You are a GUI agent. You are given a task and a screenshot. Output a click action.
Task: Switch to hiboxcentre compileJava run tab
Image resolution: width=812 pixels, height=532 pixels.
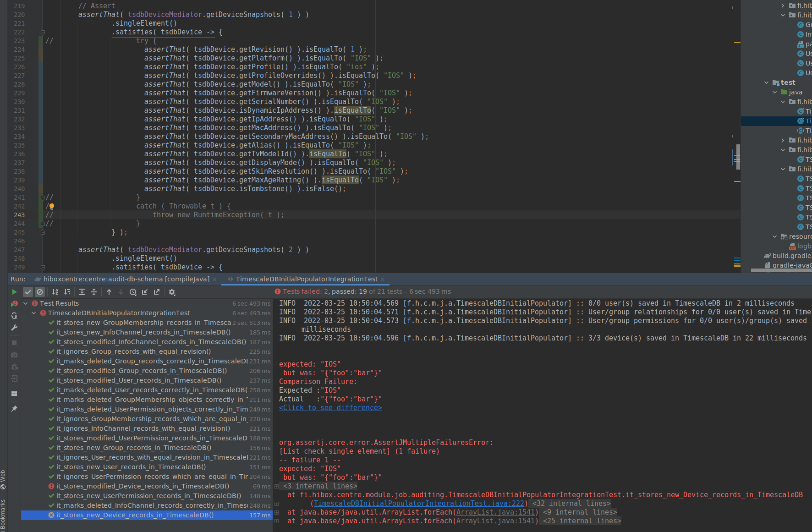(126, 279)
